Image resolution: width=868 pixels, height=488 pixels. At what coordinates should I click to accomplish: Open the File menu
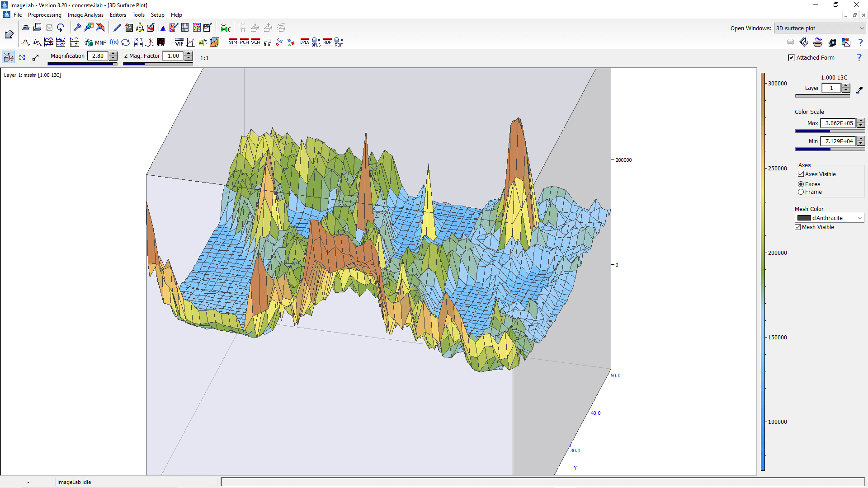tap(18, 15)
